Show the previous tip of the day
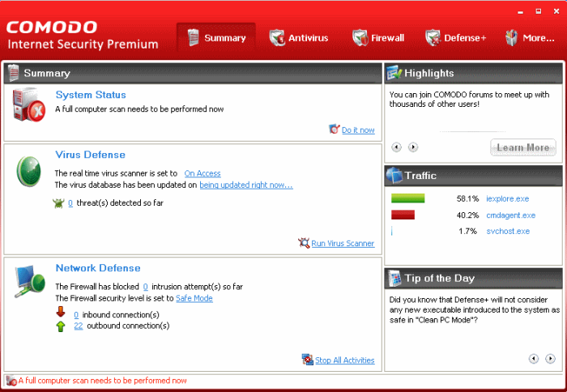 (x=534, y=358)
